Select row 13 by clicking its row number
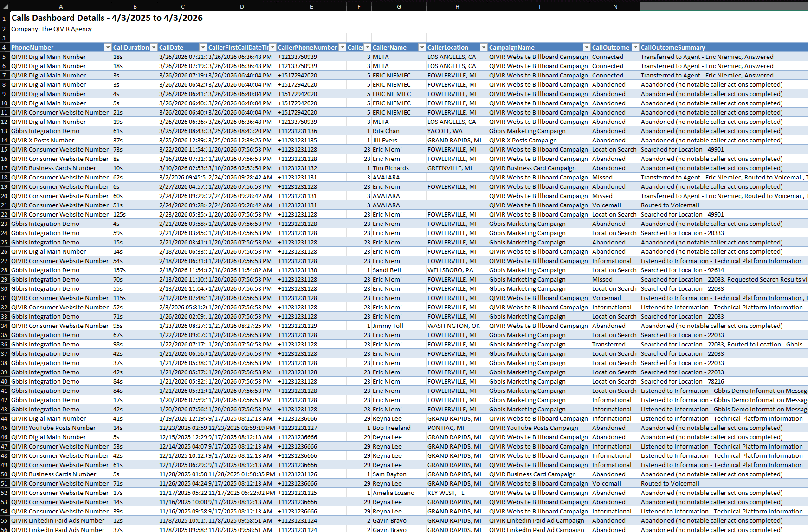 (x=4, y=131)
